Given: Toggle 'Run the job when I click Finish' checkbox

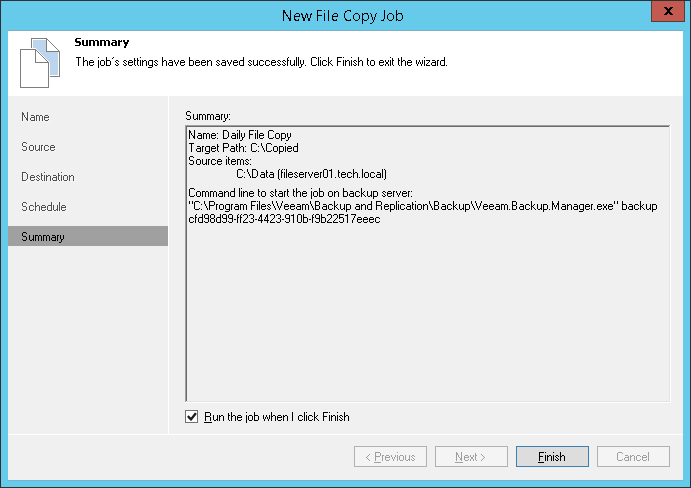Looking at the screenshot, I should 192,417.
